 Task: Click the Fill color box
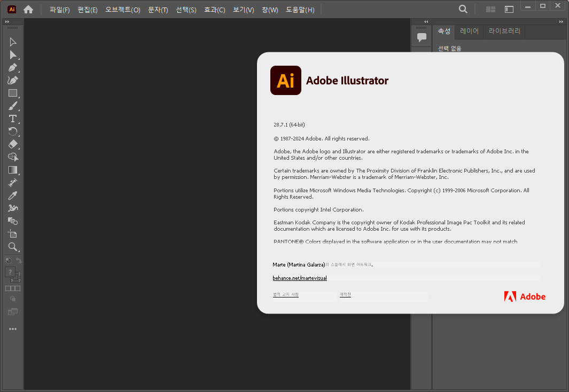click(10, 272)
